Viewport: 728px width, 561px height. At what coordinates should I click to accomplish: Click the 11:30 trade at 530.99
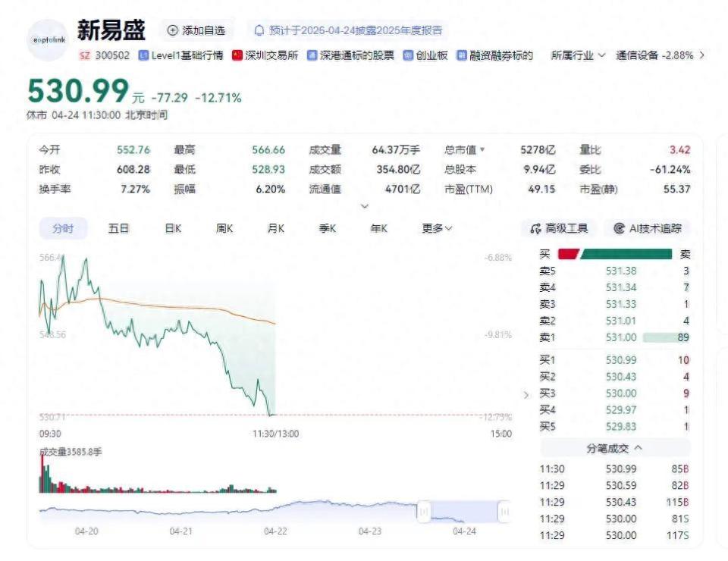click(x=614, y=469)
